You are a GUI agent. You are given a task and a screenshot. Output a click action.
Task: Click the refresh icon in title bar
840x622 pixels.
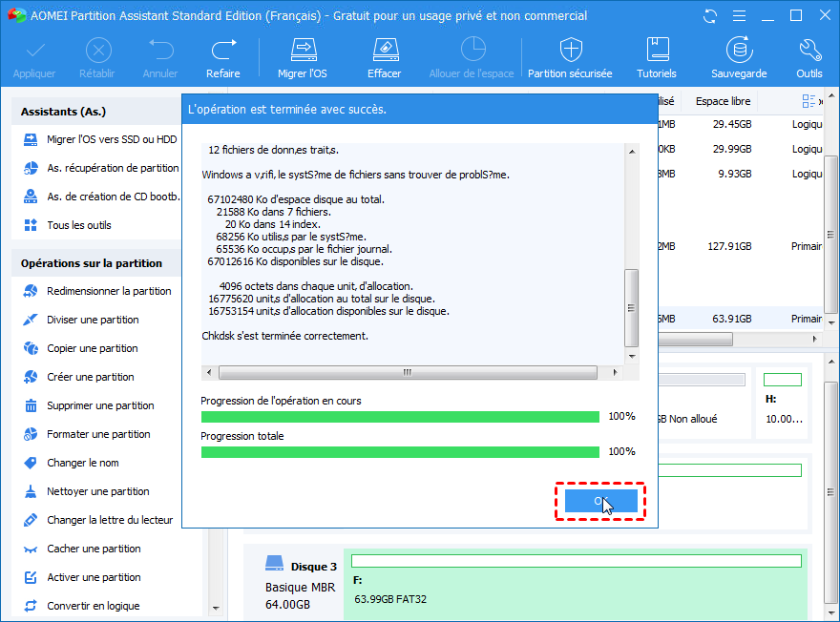(710, 16)
